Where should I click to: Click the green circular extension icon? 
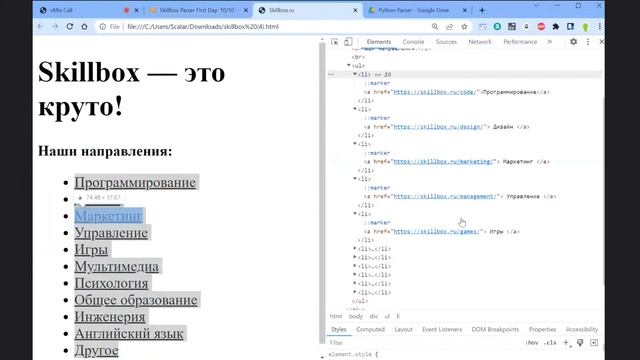497,27
